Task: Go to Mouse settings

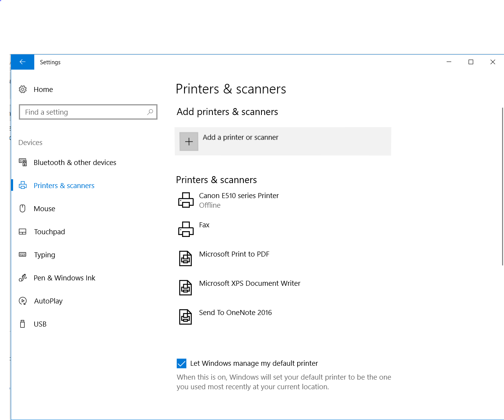Action: [x=44, y=208]
